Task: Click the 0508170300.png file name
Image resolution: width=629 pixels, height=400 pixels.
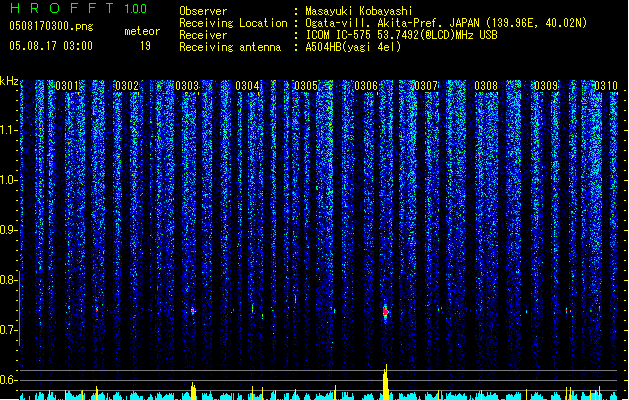Action: [x=51, y=27]
